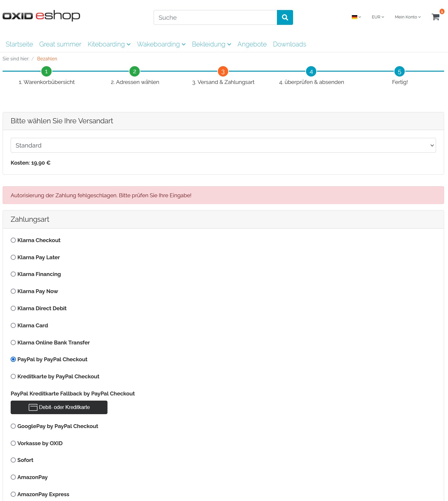Click the magnifier search button
448x501 pixels.
285,17
